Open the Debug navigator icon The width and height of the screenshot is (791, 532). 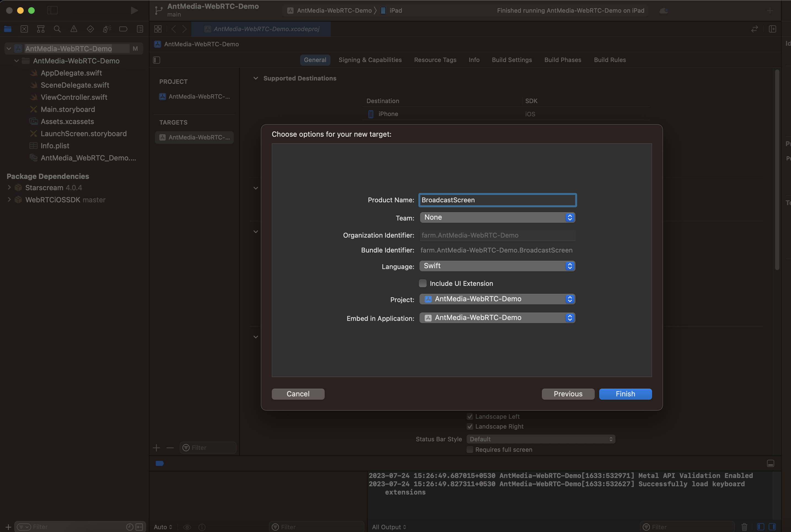pos(107,29)
